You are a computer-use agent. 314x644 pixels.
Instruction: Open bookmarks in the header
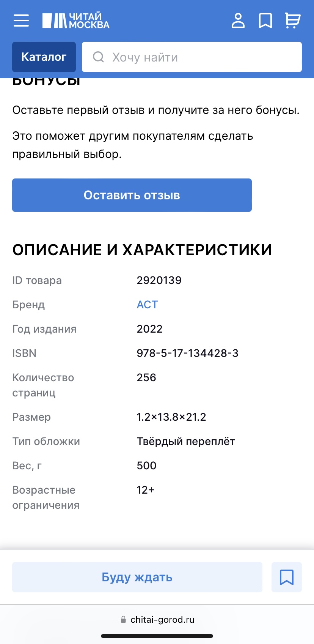click(x=265, y=21)
